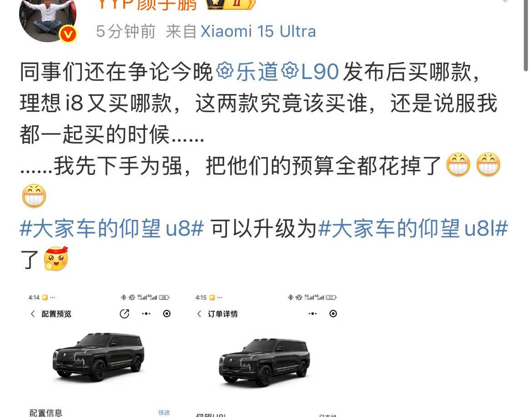This screenshot has height=417, width=532.
Task: Open the L90 super topic link
Action: tap(311, 72)
